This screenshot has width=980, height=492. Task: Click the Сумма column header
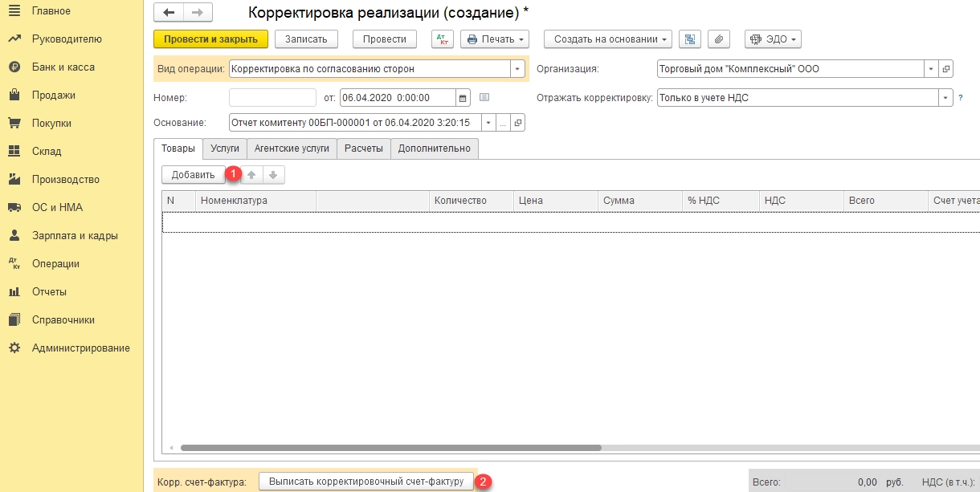click(640, 201)
